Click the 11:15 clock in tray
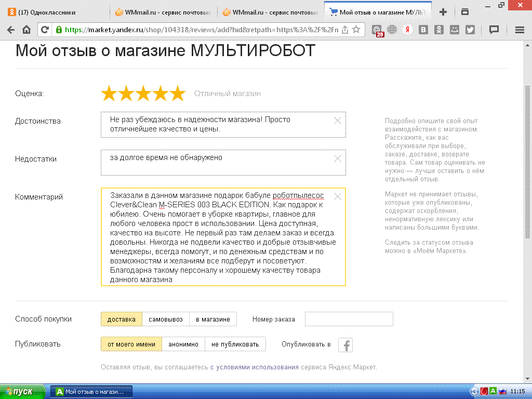 pyautogui.click(x=518, y=392)
